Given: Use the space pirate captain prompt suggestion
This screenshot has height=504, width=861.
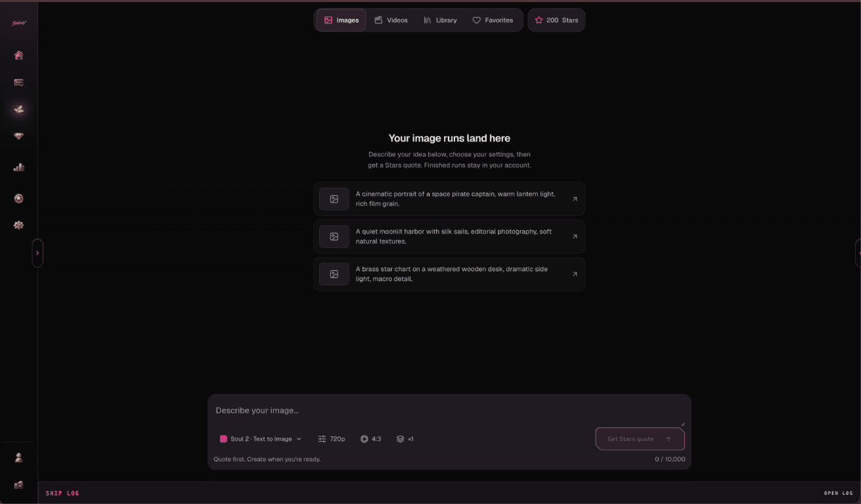Looking at the screenshot, I should pos(449,199).
